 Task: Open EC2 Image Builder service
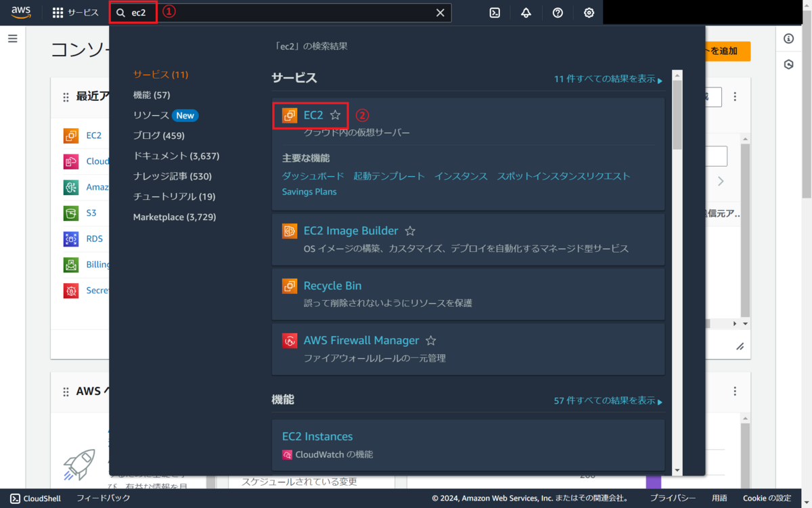click(351, 231)
